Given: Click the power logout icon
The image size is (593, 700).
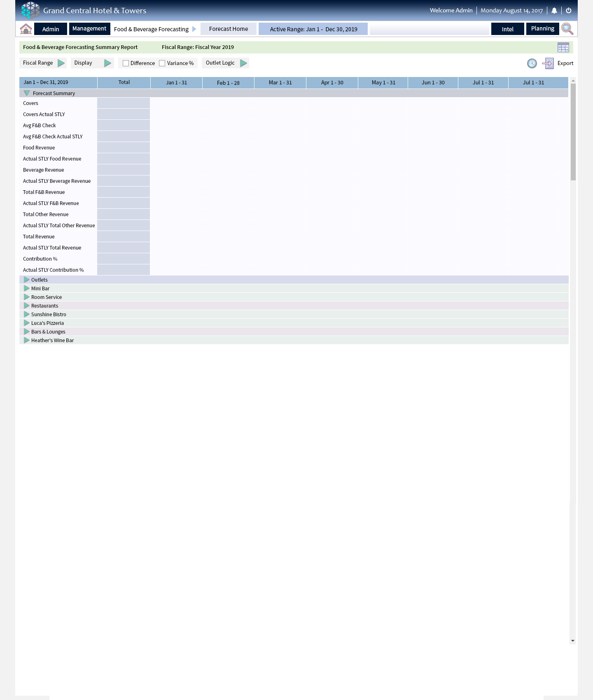Looking at the screenshot, I should 569,11.
